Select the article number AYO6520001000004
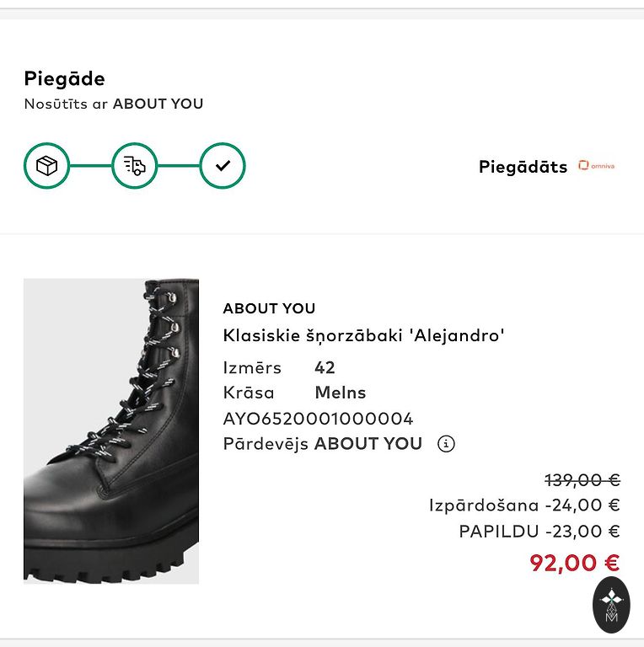Viewport: 644px width, 647px height. [x=318, y=419]
